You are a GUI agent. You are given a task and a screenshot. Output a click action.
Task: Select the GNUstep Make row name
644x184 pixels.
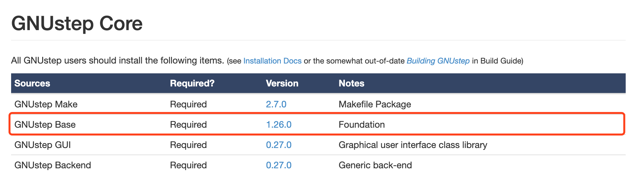(46, 104)
